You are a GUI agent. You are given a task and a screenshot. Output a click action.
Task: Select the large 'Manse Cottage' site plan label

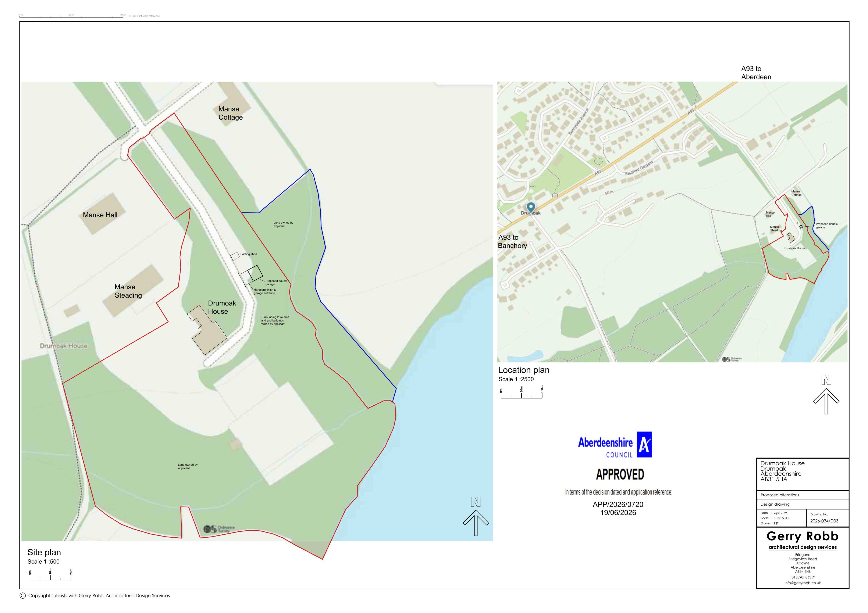click(x=231, y=113)
